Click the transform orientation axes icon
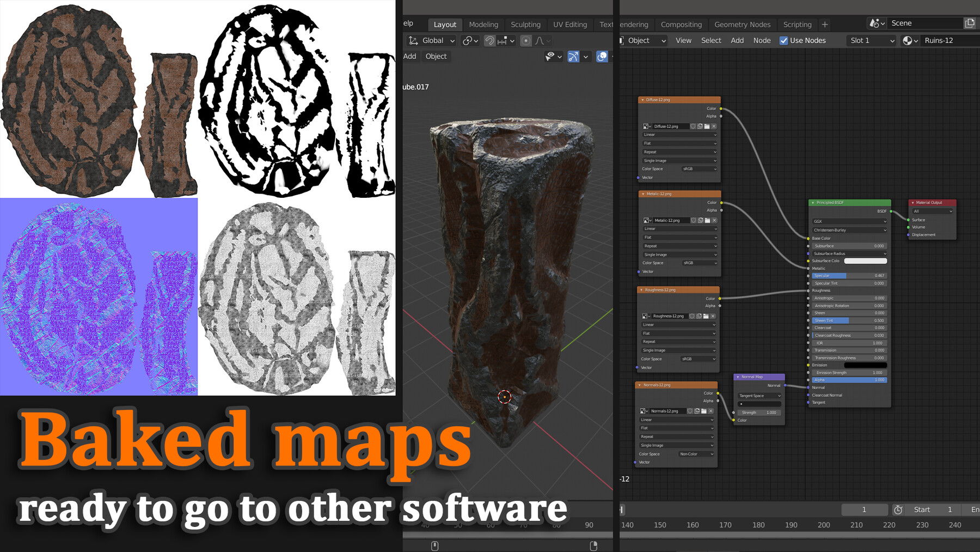 (413, 40)
